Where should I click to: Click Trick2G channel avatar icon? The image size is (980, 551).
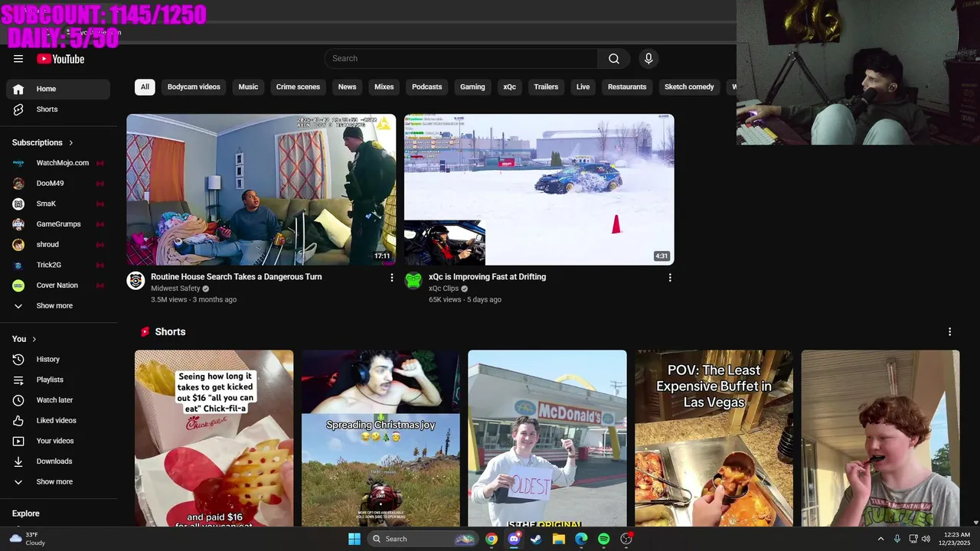[18, 265]
